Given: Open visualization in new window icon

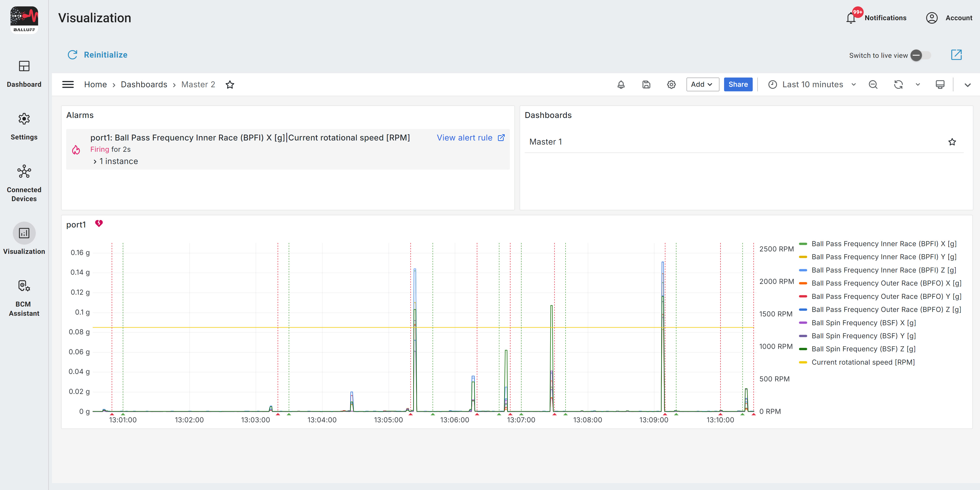Looking at the screenshot, I should pos(956,55).
